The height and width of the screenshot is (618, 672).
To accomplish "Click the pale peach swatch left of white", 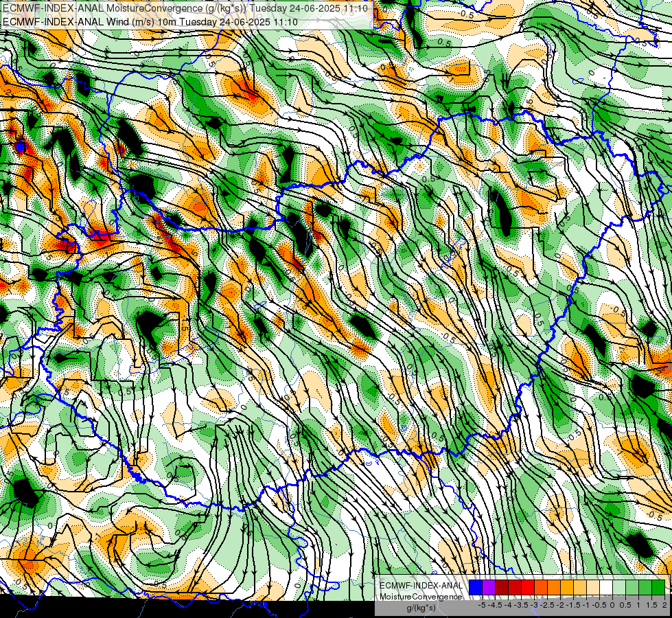I will 593,587.
